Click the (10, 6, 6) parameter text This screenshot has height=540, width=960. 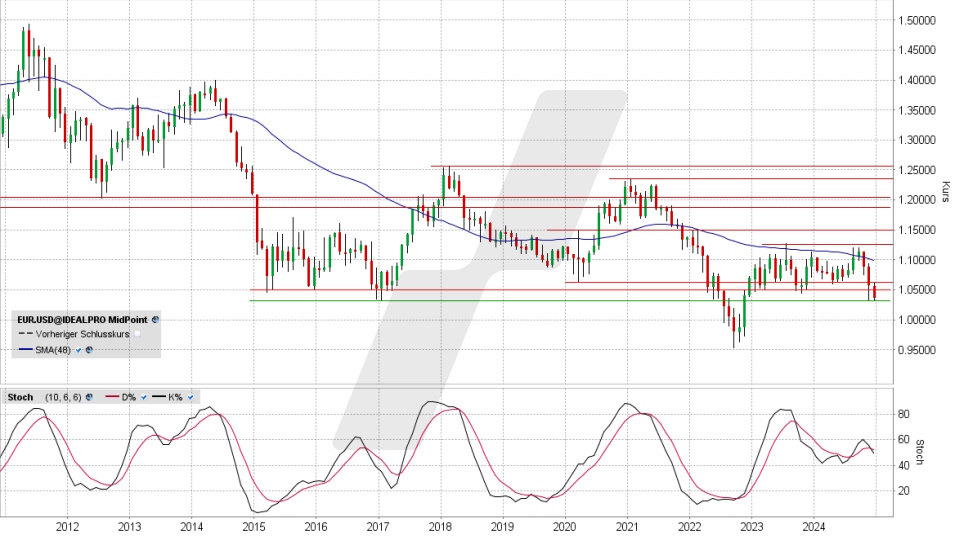(63, 397)
